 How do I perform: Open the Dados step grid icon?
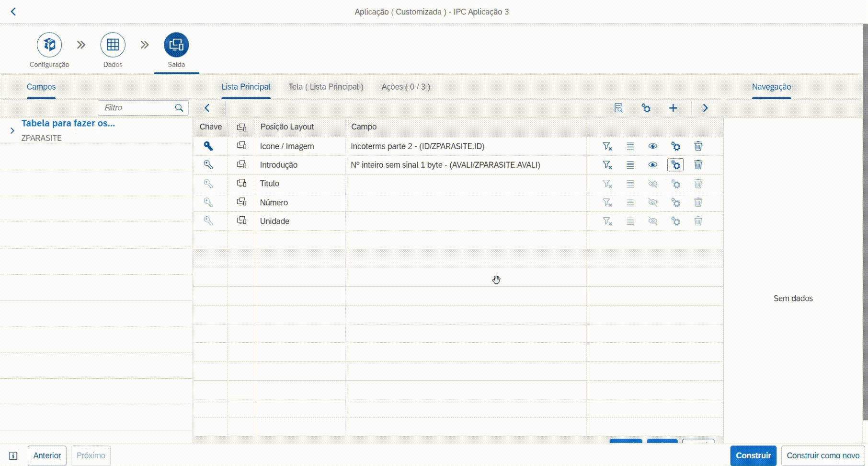pyautogui.click(x=113, y=45)
